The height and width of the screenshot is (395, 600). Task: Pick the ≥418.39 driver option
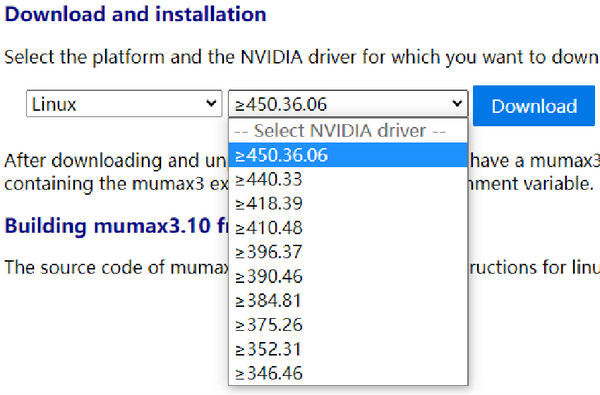348,203
